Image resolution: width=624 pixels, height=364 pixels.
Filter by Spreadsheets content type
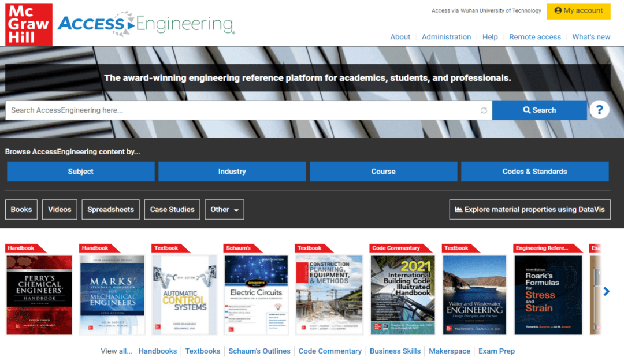(110, 210)
